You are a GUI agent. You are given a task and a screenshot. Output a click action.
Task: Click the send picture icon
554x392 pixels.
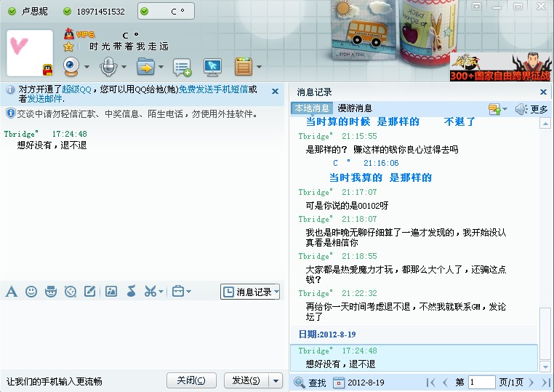click(111, 292)
